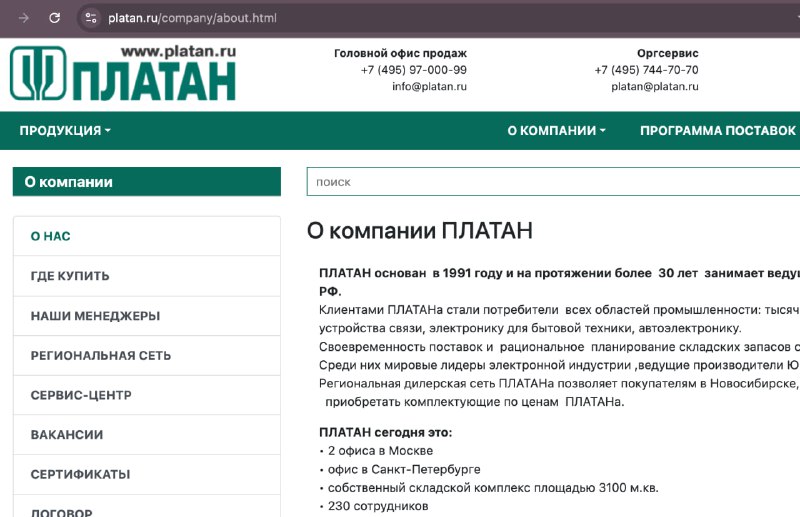Open НАШИ МЕНЕДЖЕРЫ sidebar item
Screen dimensions: 800x517
[x=147, y=316]
